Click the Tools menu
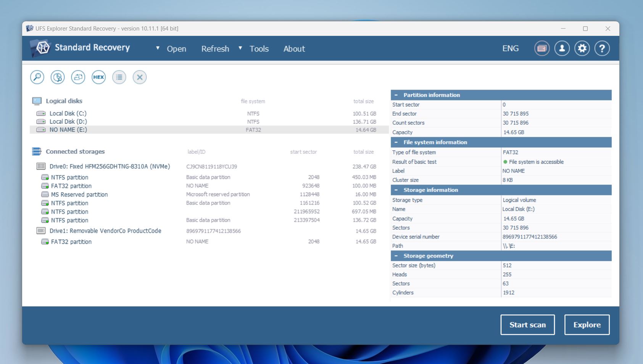643x364 pixels. (x=259, y=49)
